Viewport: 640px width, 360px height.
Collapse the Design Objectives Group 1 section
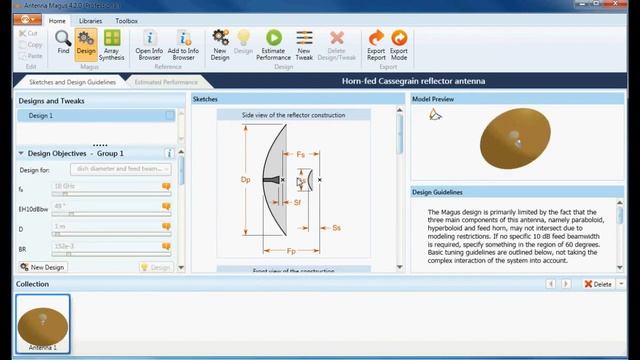tap(21, 153)
